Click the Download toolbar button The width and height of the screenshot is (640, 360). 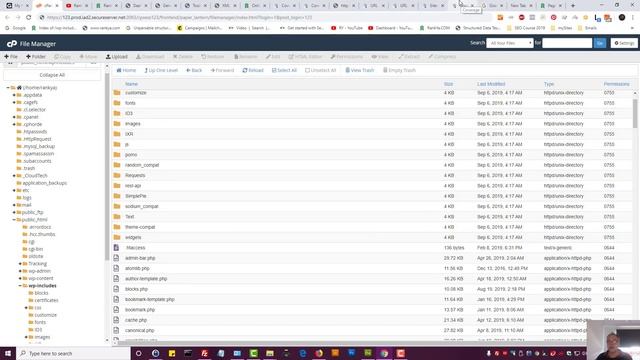pyautogui.click(x=150, y=57)
